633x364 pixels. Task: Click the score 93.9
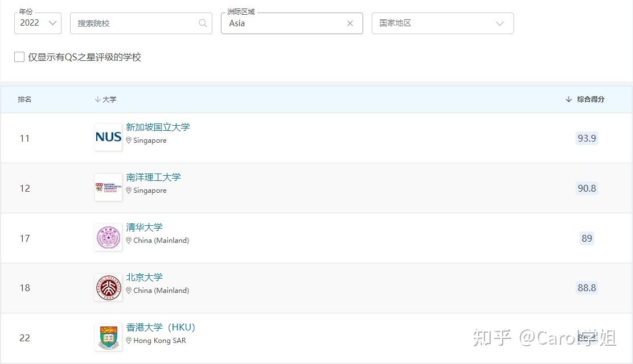pyautogui.click(x=586, y=138)
